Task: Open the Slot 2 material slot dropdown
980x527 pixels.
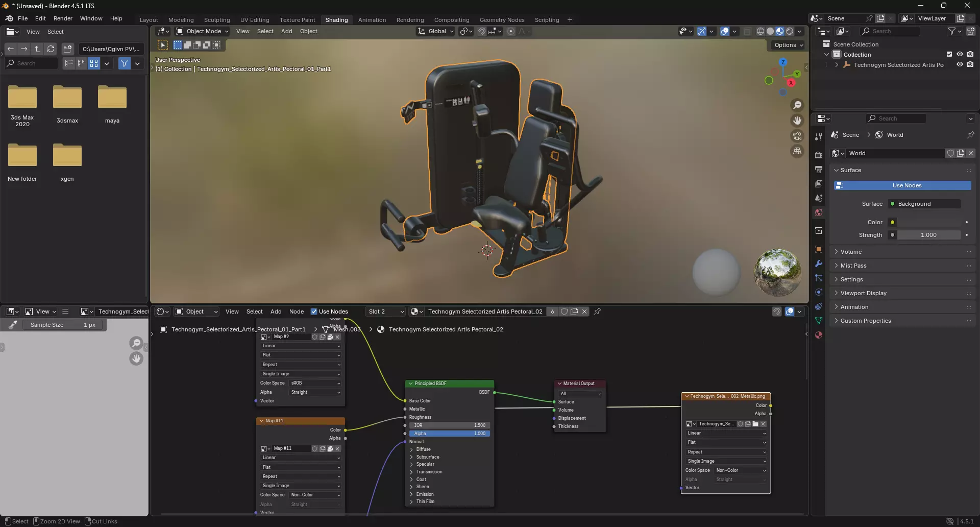Action: click(386, 312)
